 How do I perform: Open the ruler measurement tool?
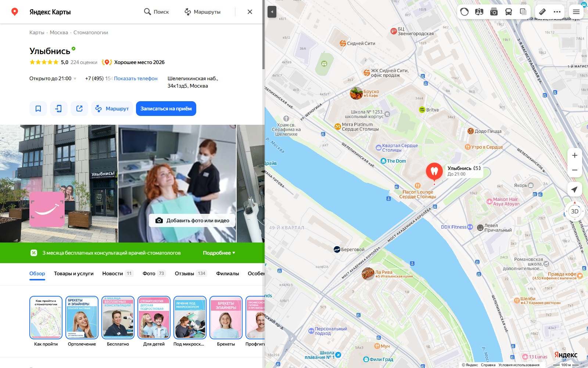(542, 12)
